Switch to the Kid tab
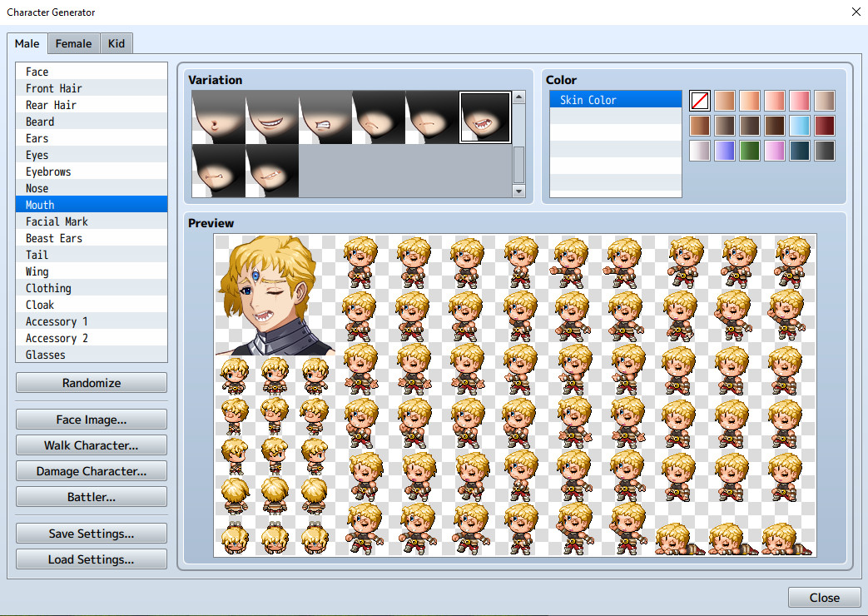 click(x=116, y=43)
